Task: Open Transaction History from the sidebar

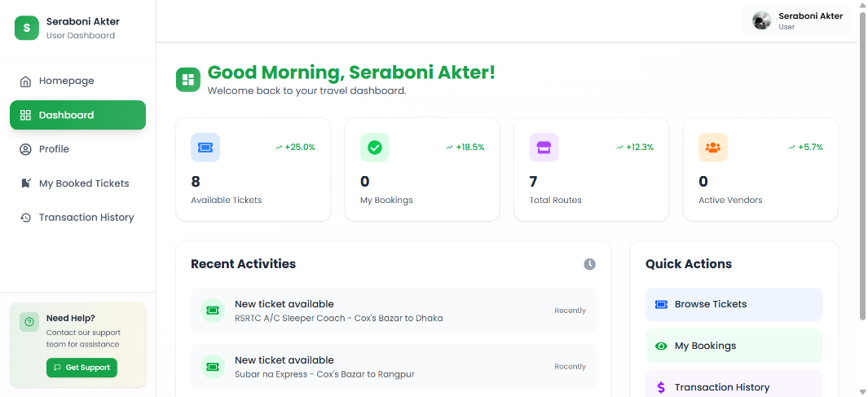Action: click(x=86, y=218)
